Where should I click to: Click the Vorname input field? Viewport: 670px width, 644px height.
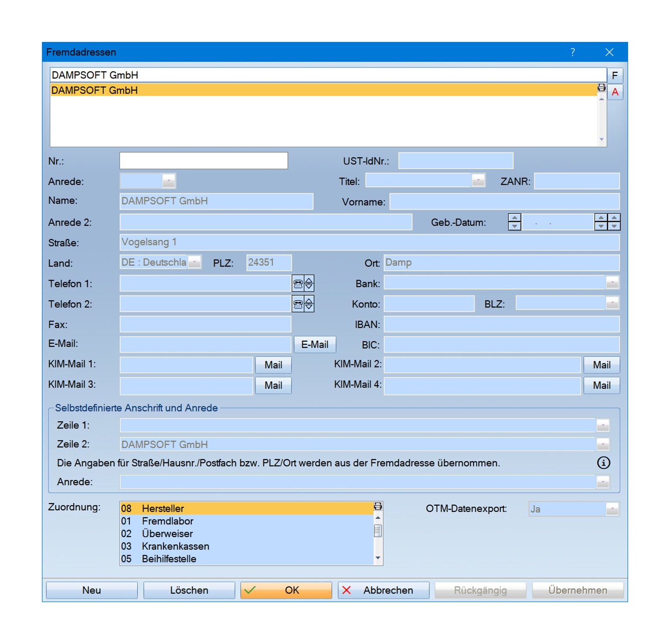pos(505,202)
